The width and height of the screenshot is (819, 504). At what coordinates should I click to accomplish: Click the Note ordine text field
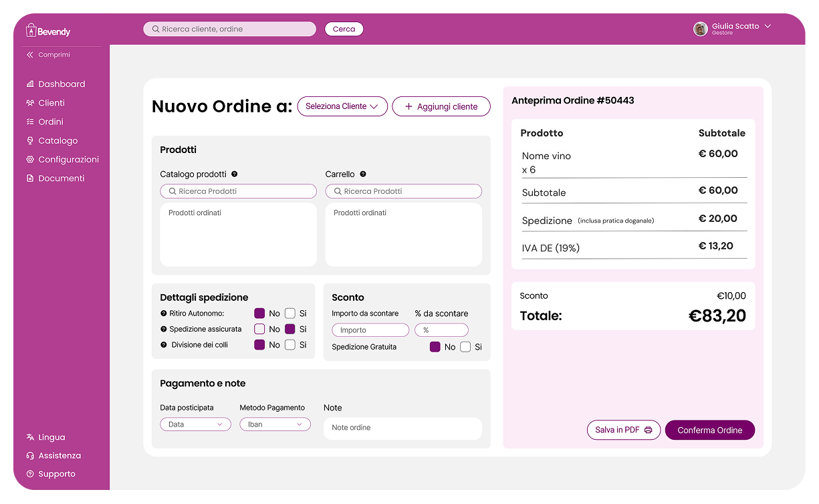(402, 428)
